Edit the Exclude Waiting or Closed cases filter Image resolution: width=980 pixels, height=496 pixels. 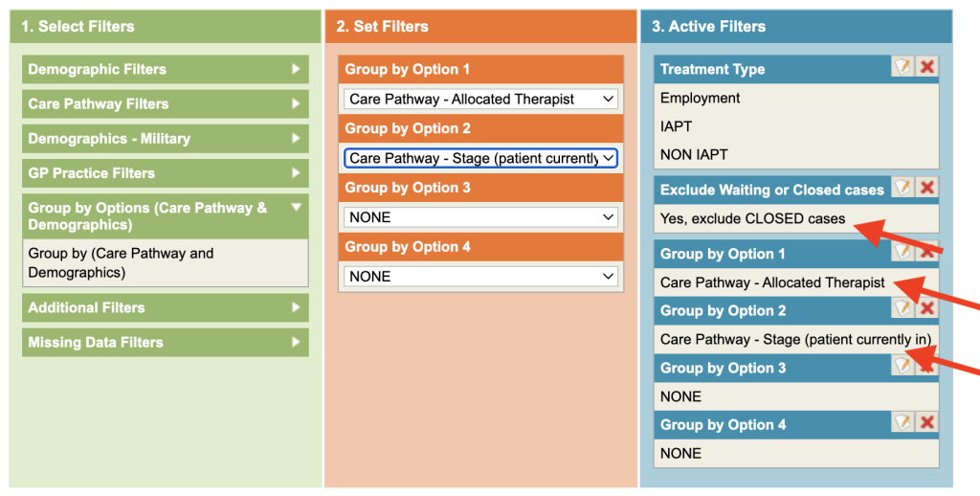tap(902, 188)
